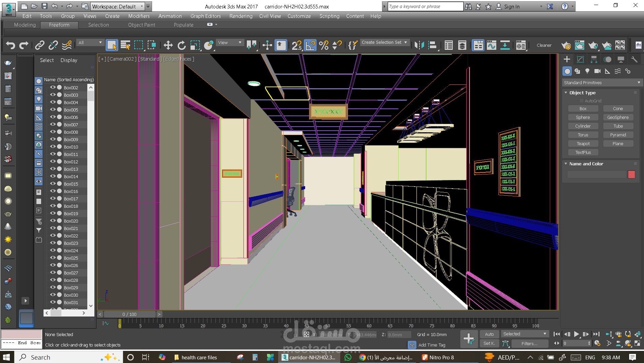
Task: Hide Box005 using its eye icon
Action: pos(53,110)
